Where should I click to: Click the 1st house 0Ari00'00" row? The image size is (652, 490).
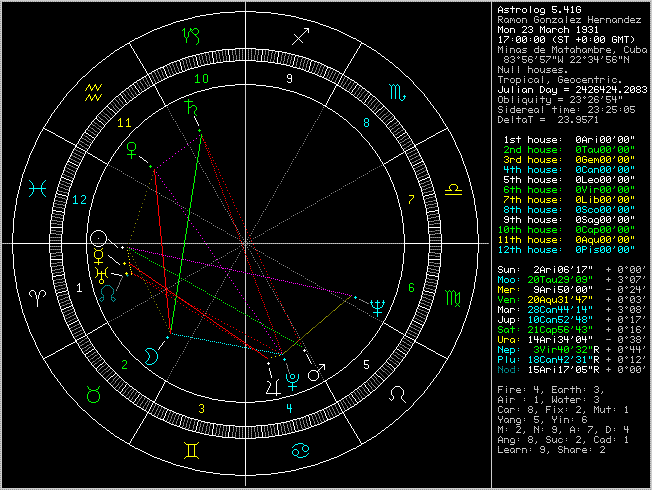pyautogui.click(x=569, y=140)
